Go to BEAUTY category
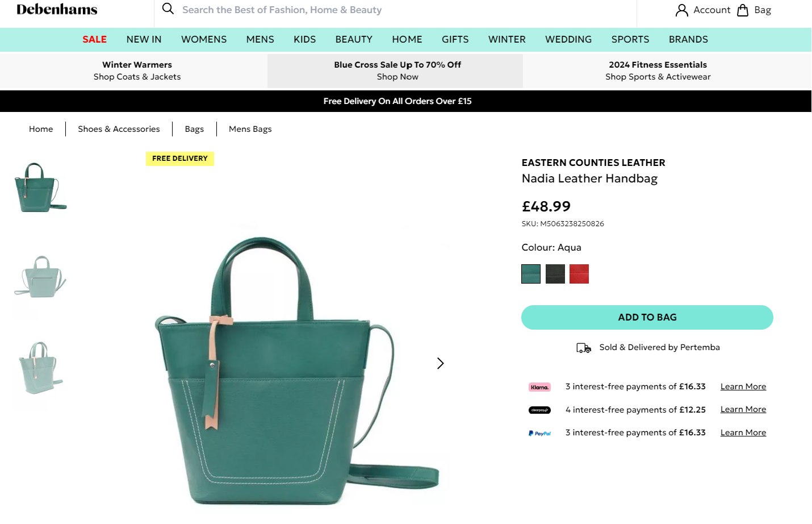812x524 pixels. 354,39
